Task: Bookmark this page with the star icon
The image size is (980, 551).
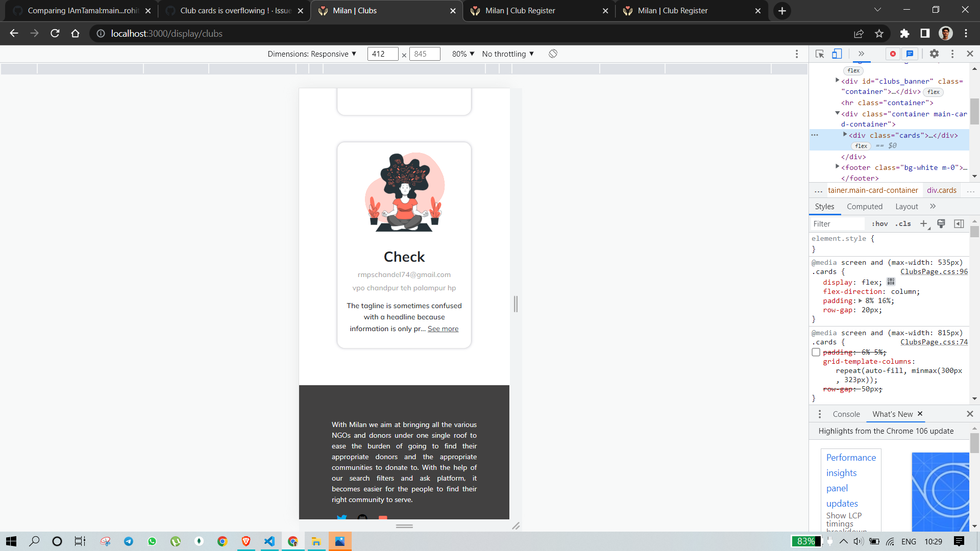Action: (x=879, y=34)
